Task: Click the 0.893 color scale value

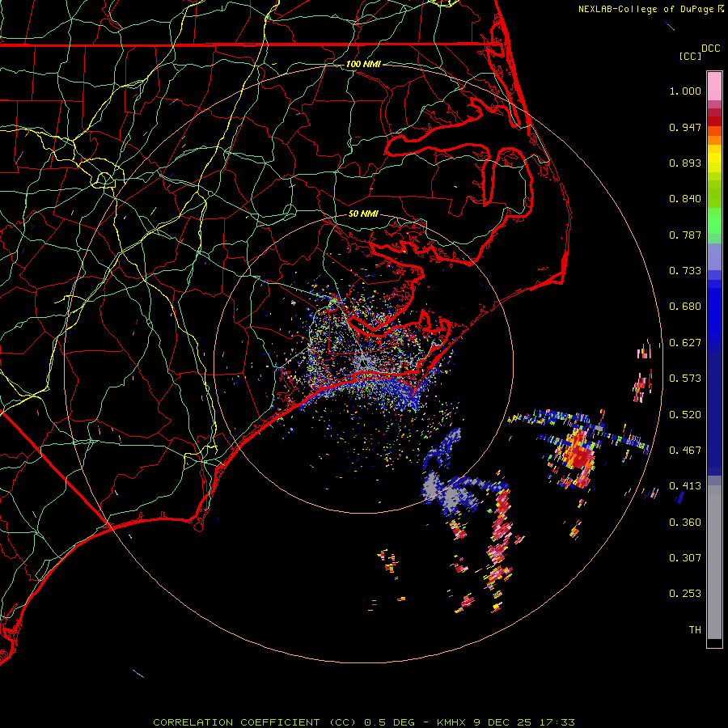Action: click(x=685, y=163)
